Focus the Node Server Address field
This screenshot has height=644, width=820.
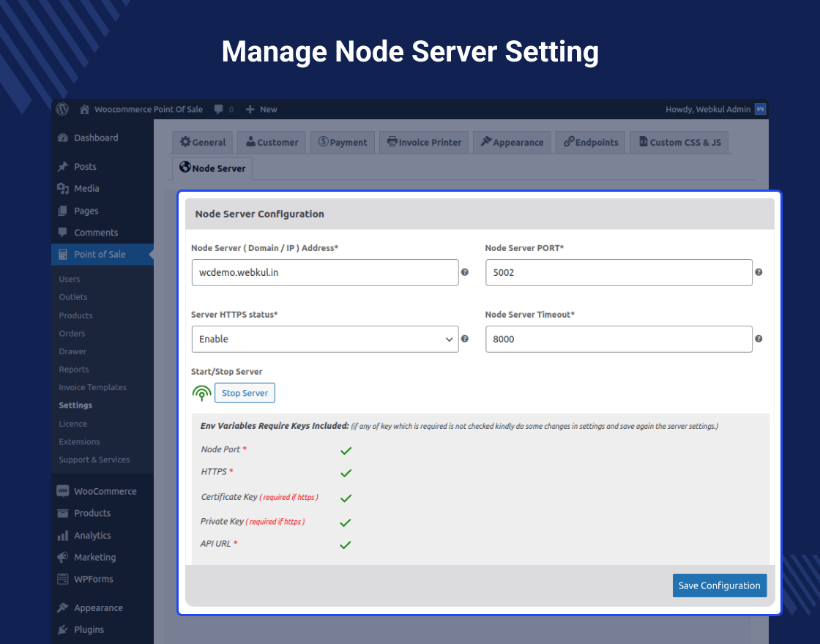324,272
